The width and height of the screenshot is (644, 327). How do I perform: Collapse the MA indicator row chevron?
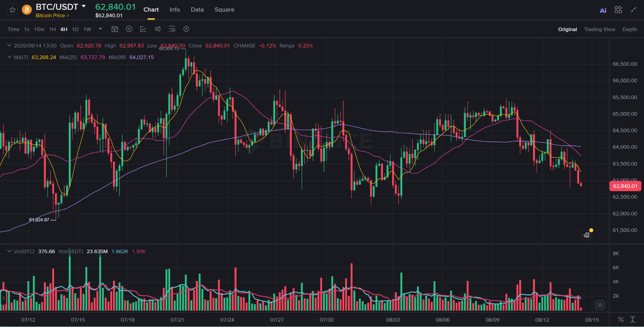[9, 57]
